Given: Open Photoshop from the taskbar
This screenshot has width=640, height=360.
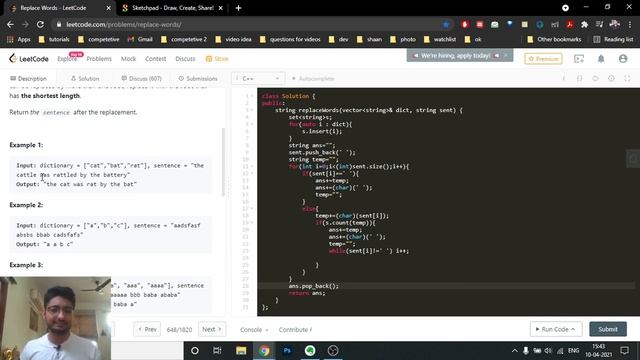Looking at the screenshot, I should point(287,351).
